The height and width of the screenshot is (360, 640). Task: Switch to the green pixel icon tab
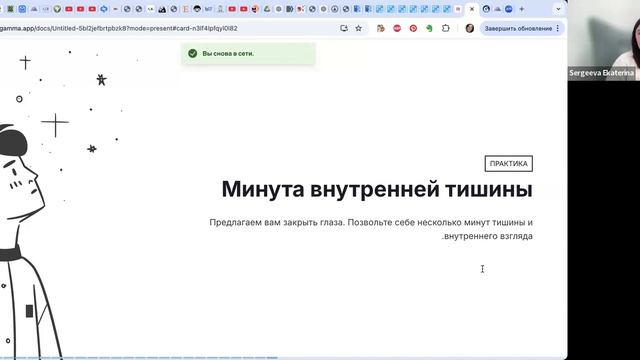[10, 9]
